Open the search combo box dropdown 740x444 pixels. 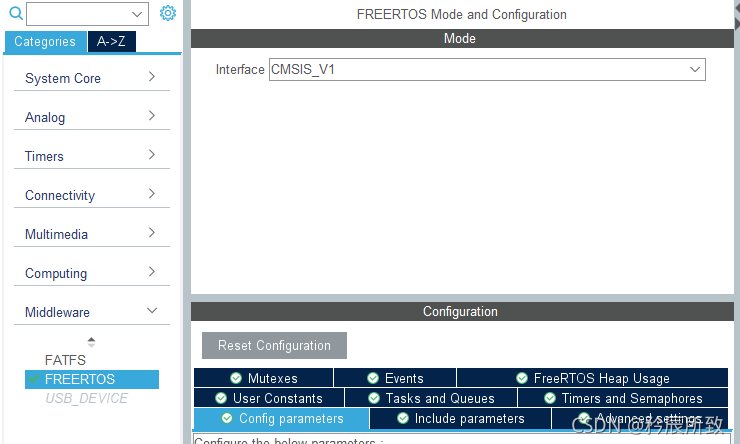coord(137,14)
